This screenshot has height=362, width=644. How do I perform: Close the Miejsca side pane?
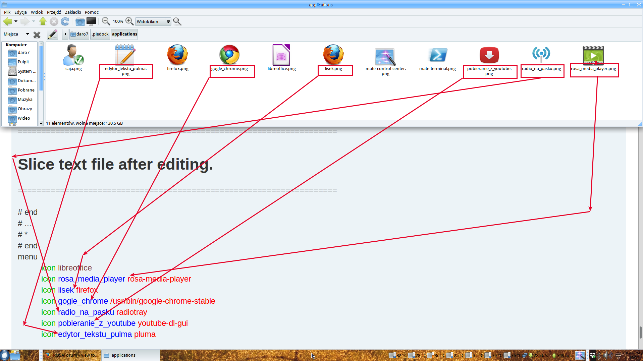tap(37, 35)
